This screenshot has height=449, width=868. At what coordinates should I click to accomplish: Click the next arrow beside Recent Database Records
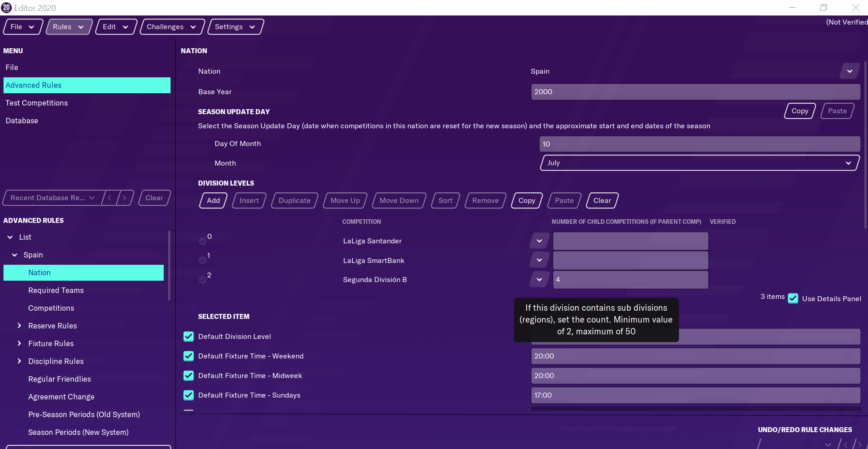(125, 198)
